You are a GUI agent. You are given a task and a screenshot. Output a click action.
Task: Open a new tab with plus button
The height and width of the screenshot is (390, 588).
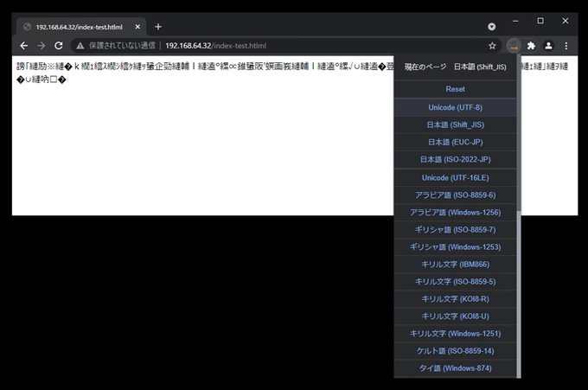tap(158, 27)
